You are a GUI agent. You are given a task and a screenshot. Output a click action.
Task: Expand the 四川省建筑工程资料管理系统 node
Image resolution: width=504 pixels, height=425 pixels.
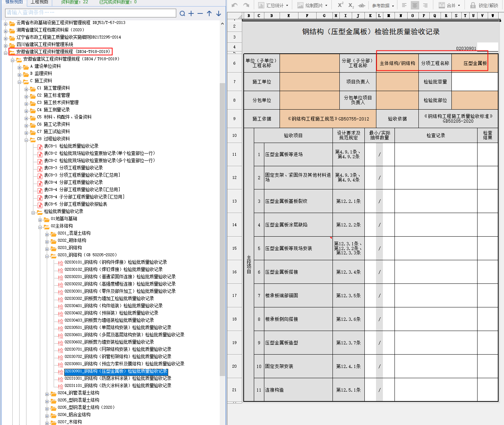pyautogui.click(x=5, y=46)
